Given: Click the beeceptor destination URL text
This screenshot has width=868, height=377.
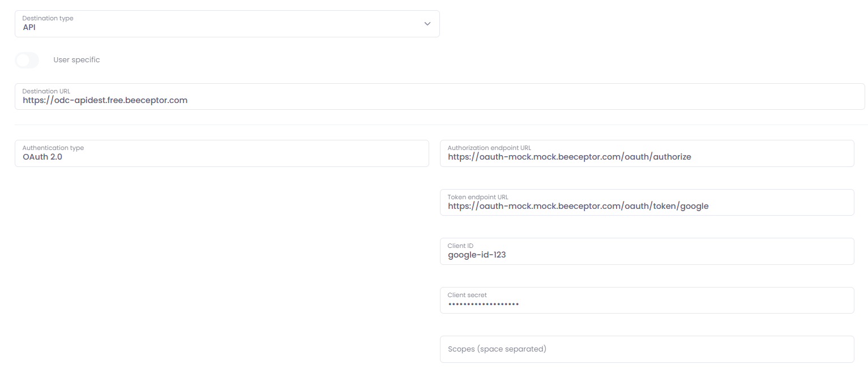Looking at the screenshot, I should 105,100.
